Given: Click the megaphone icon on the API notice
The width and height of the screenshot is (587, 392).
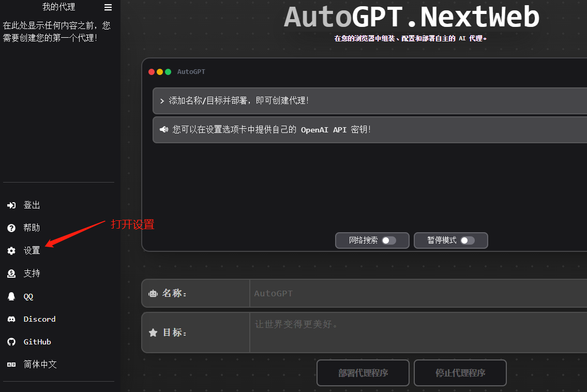Looking at the screenshot, I should click(x=164, y=129).
